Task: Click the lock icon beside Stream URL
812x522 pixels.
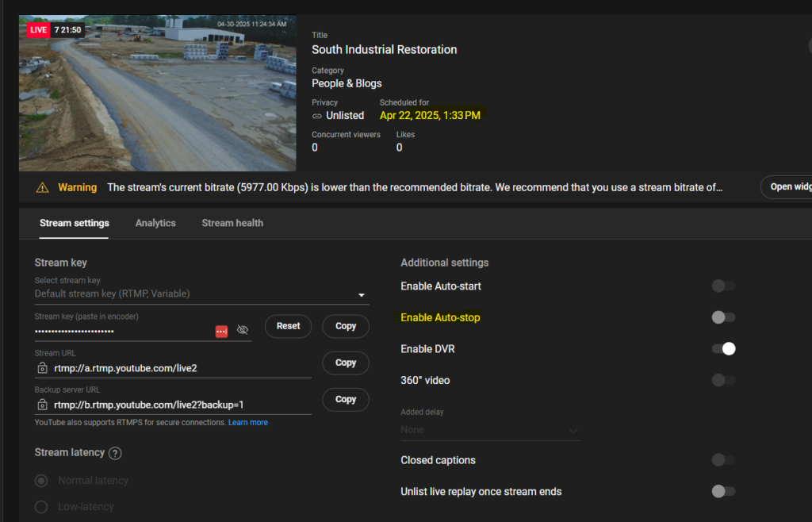Action: tap(43, 368)
